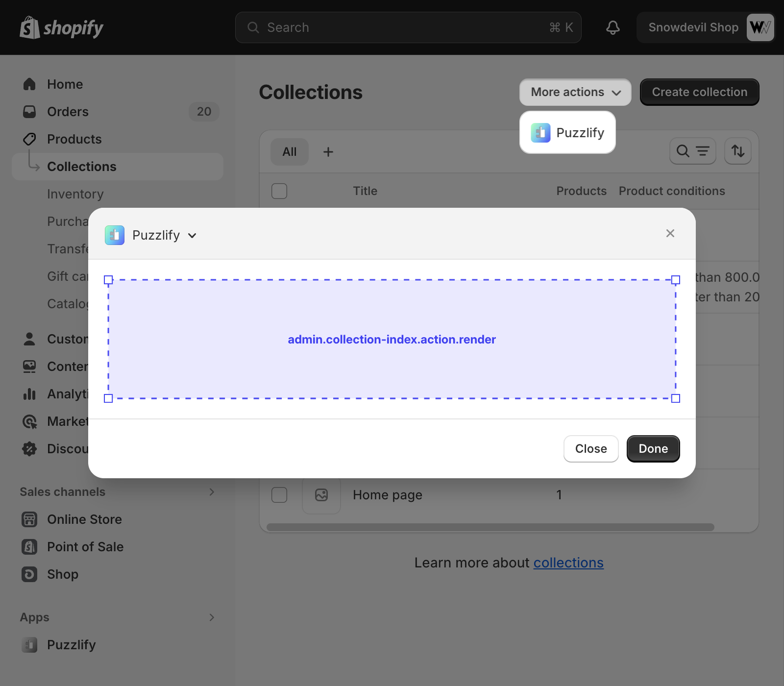Open the Puzzlify dropdown in modal header
784x686 pixels.
151,235
